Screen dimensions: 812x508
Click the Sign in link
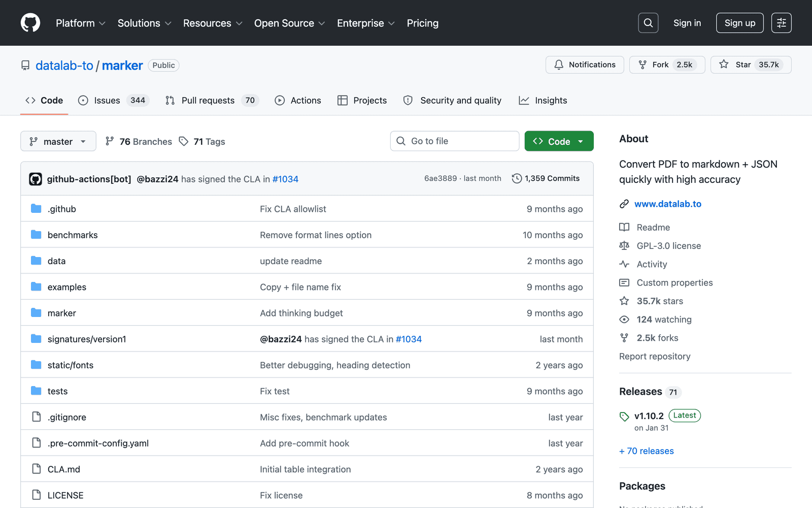pyautogui.click(x=687, y=23)
